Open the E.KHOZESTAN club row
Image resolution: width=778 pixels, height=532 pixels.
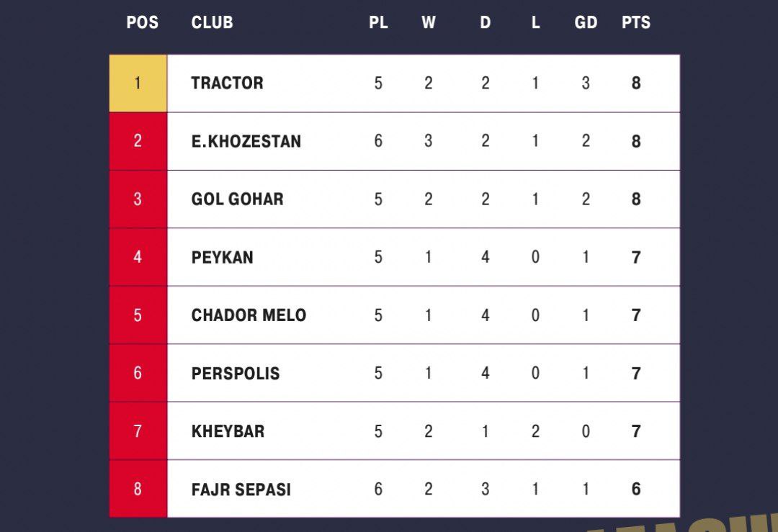click(x=246, y=141)
